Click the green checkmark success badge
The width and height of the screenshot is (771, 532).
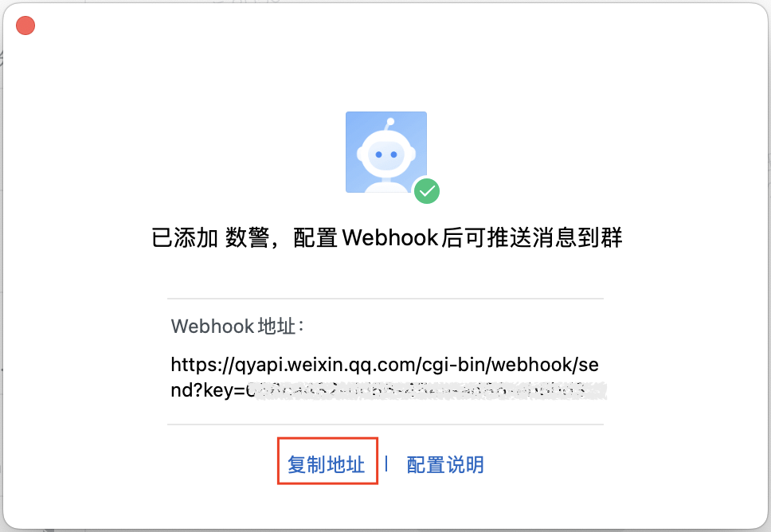click(x=427, y=191)
